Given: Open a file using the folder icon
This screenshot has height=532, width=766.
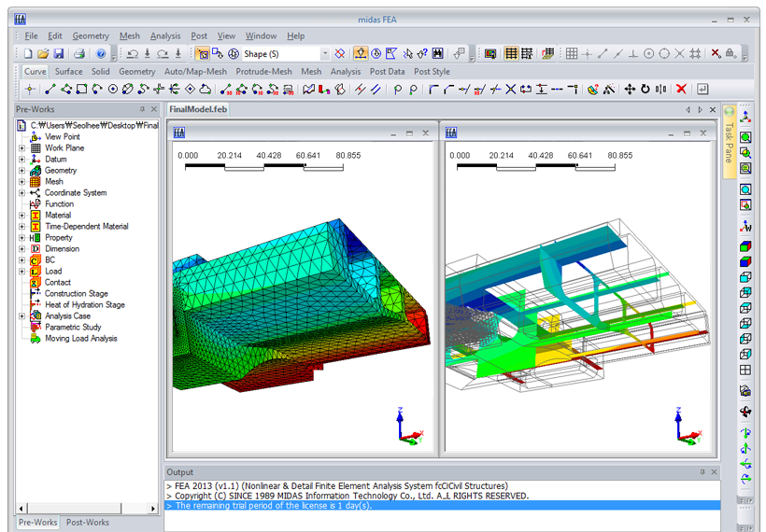Looking at the screenshot, I should (44, 54).
